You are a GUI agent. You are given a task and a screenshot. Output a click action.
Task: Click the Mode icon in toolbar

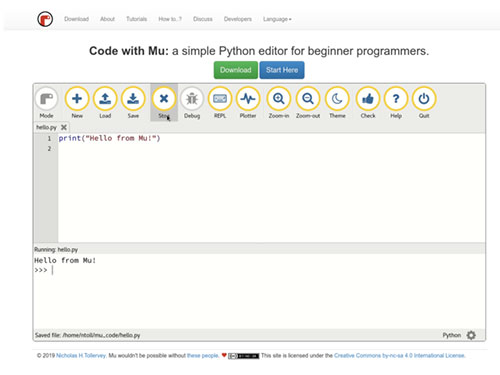pos(46,99)
